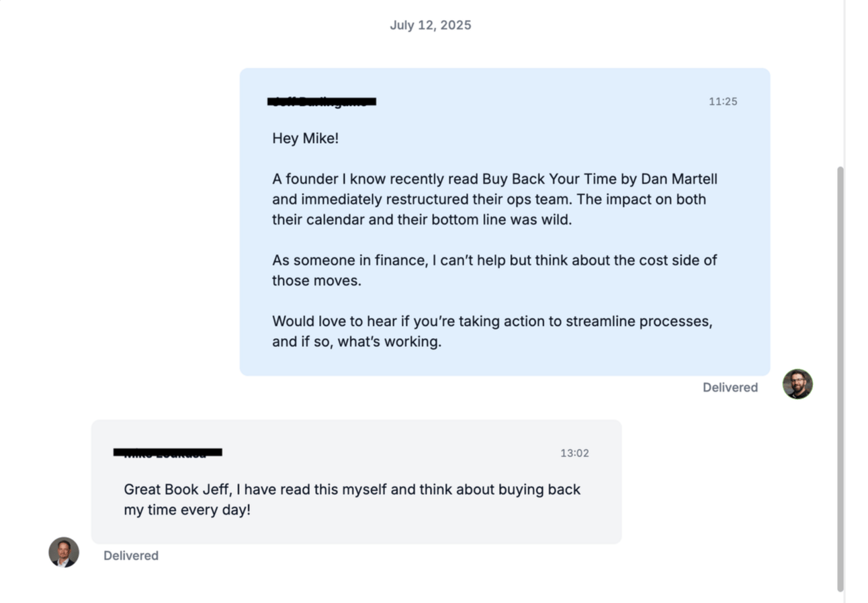This screenshot has height=603, width=868.
Task: Click the "their calendar and their bottom line" sentence
Action: pos(422,220)
